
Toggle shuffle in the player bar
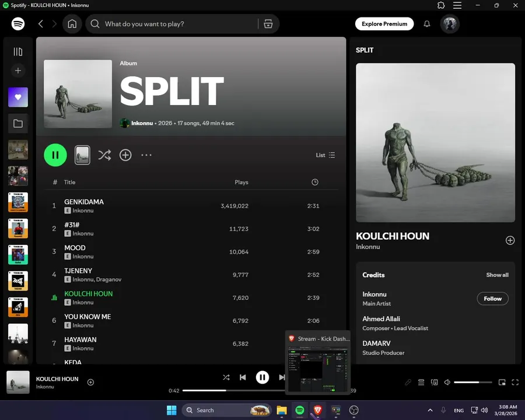pos(226,377)
